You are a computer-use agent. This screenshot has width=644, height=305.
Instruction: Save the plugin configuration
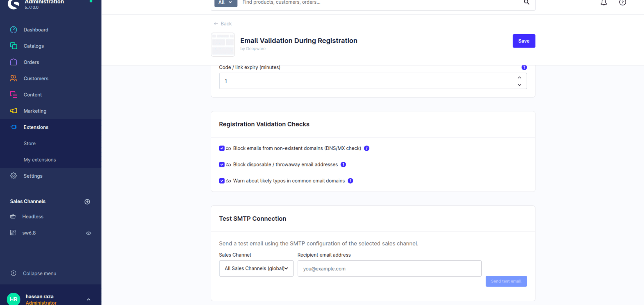(x=524, y=41)
